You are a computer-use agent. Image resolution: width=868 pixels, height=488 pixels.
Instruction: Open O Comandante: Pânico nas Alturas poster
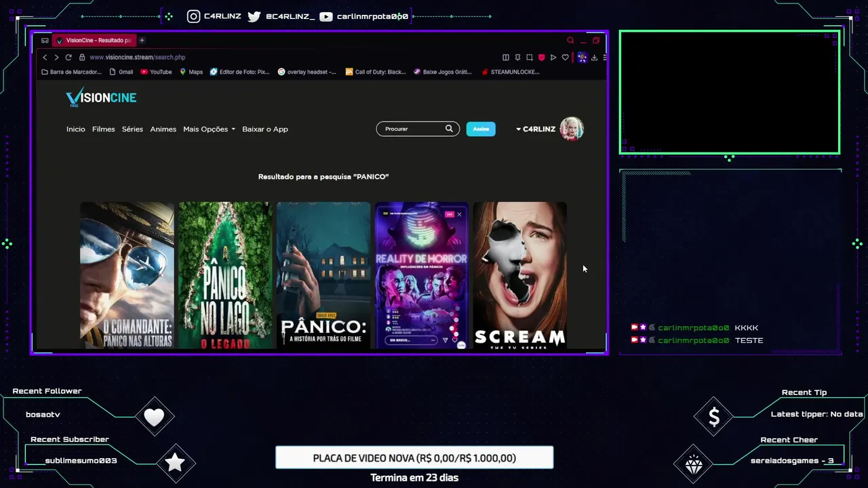coord(127,275)
